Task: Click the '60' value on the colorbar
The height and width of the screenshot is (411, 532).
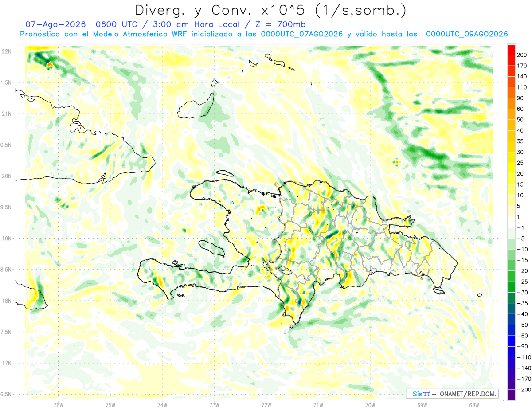Action: point(520,109)
